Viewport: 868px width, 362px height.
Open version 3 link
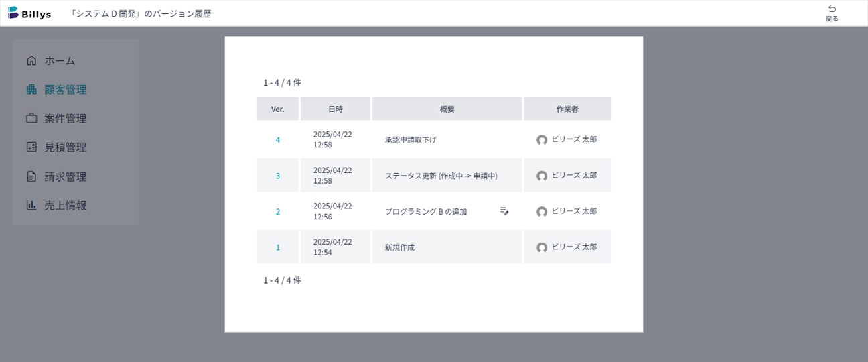click(278, 176)
